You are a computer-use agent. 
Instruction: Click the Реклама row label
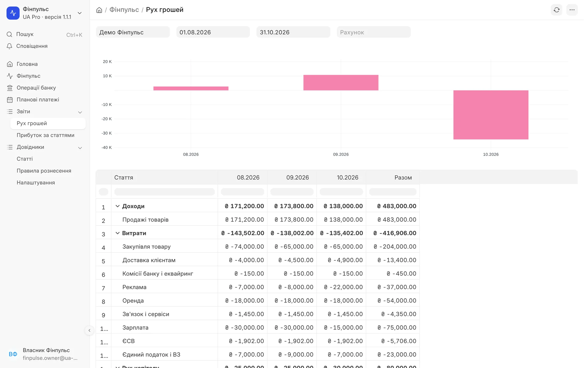click(x=134, y=287)
